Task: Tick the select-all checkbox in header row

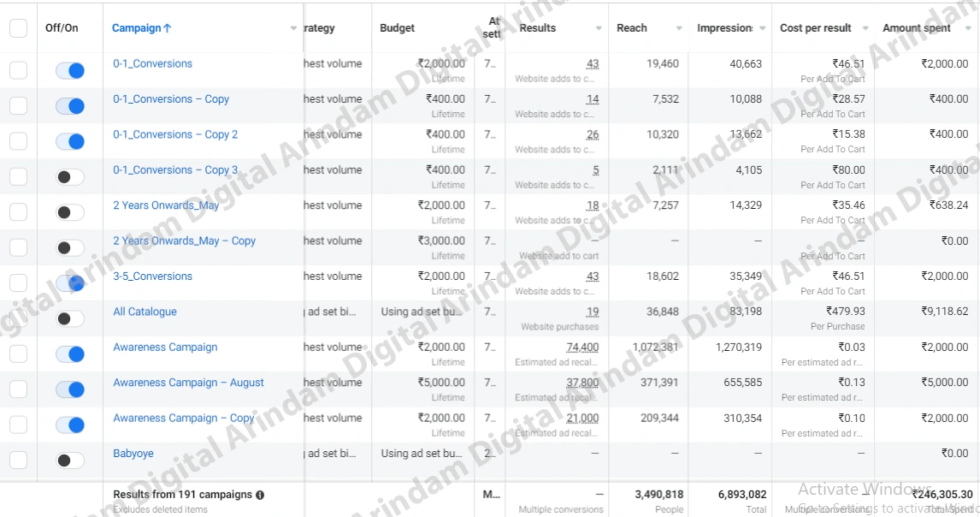Action: 19,28
